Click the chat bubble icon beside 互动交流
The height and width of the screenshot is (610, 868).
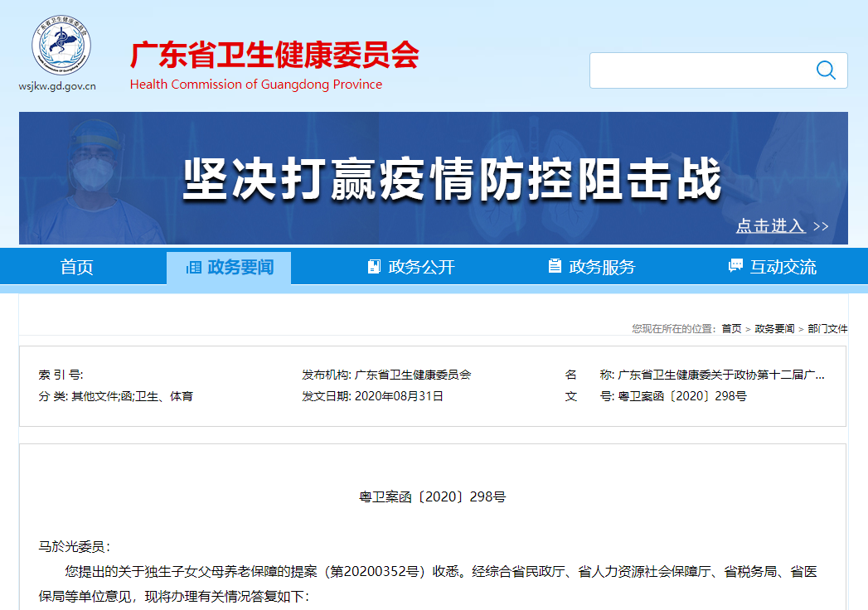[735, 266]
